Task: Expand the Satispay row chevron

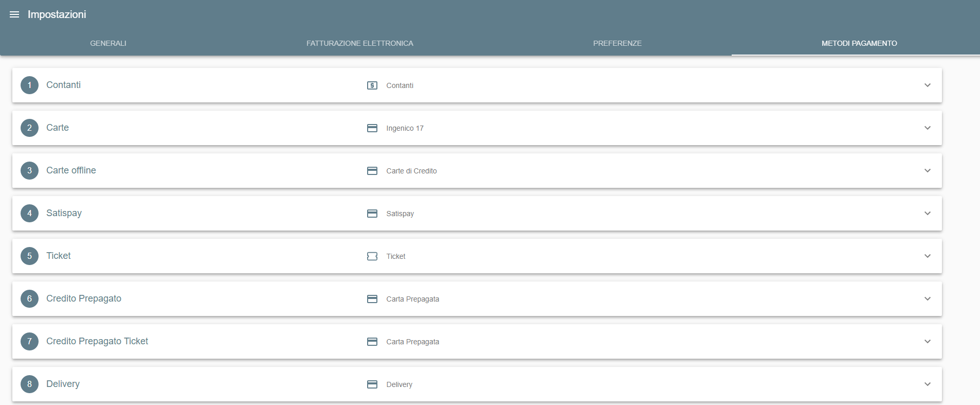Action: (928, 213)
